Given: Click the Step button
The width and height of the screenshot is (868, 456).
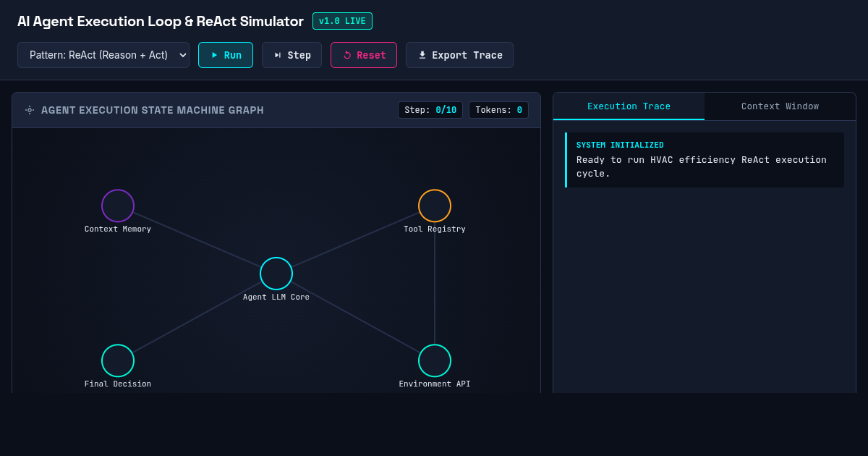Looking at the screenshot, I should click(x=292, y=55).
